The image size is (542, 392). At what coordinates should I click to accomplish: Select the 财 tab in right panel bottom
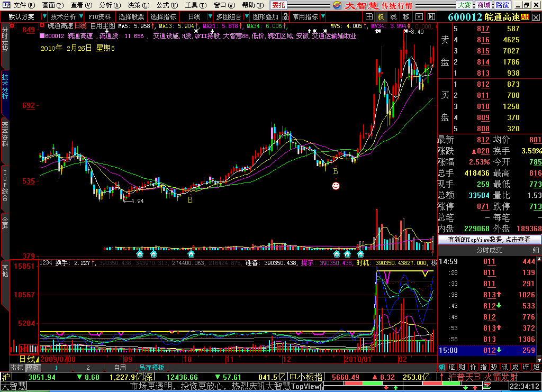pyautogui.click(x=463, y=367)
